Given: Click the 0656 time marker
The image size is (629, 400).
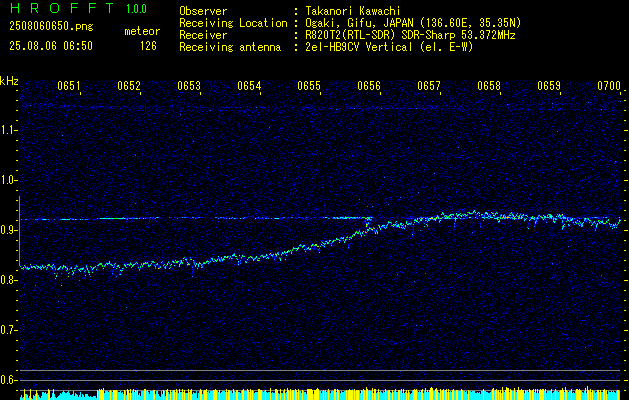Looking at the screenshot, I should coord(369,86).
